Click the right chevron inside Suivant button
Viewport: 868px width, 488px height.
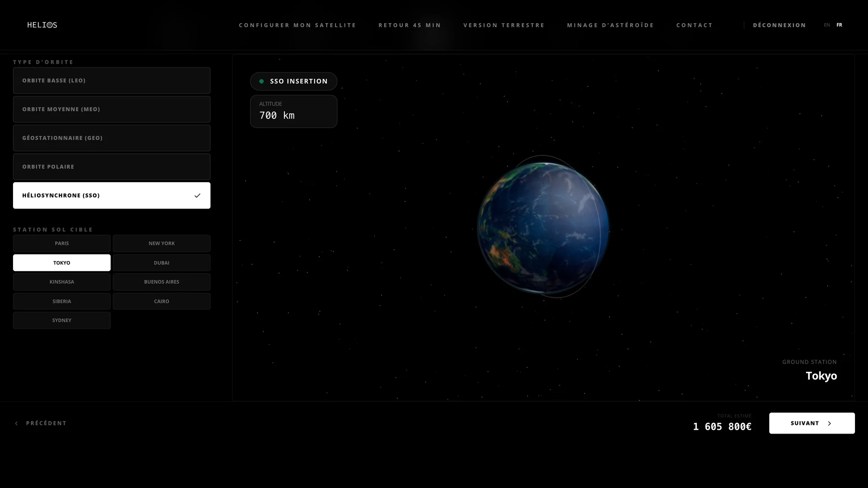tap(829, 423)
